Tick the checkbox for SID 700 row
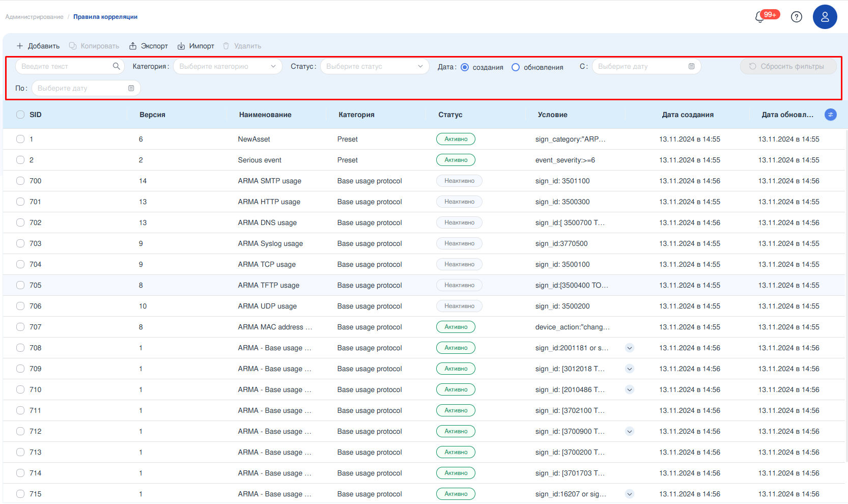This screenshot has width=848, height=504. [20, 181]
